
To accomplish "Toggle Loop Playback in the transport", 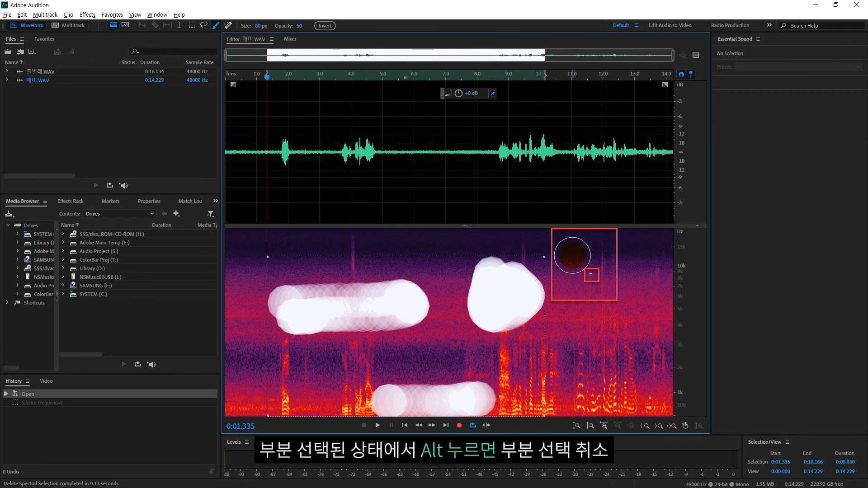I will (x=473, y=425).
